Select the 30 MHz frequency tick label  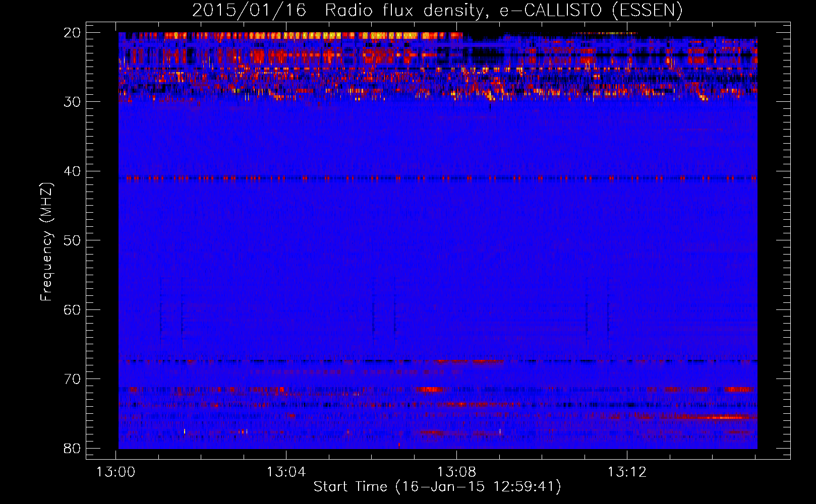tap(73, 102)
